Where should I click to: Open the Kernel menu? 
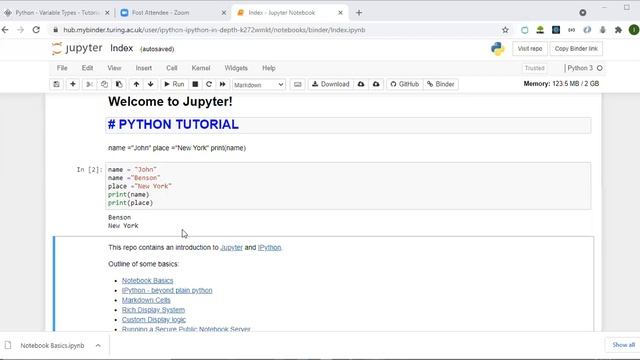(x=201, y=68)
